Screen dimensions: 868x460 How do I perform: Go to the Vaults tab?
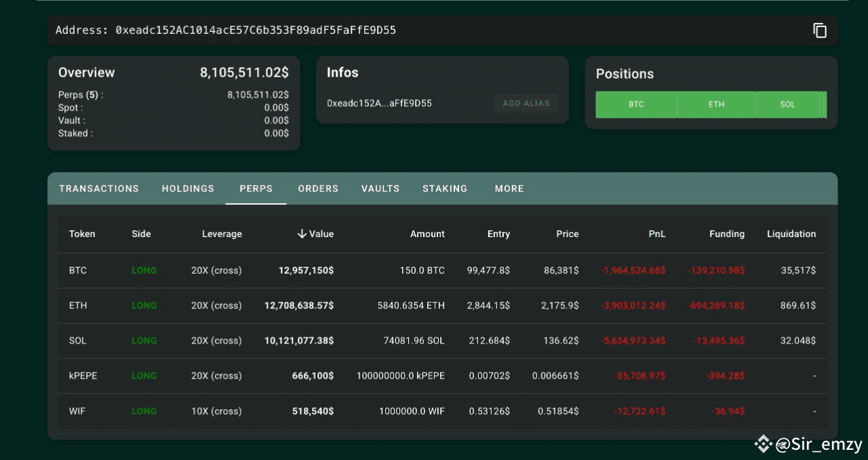click(x=380, y=188)
